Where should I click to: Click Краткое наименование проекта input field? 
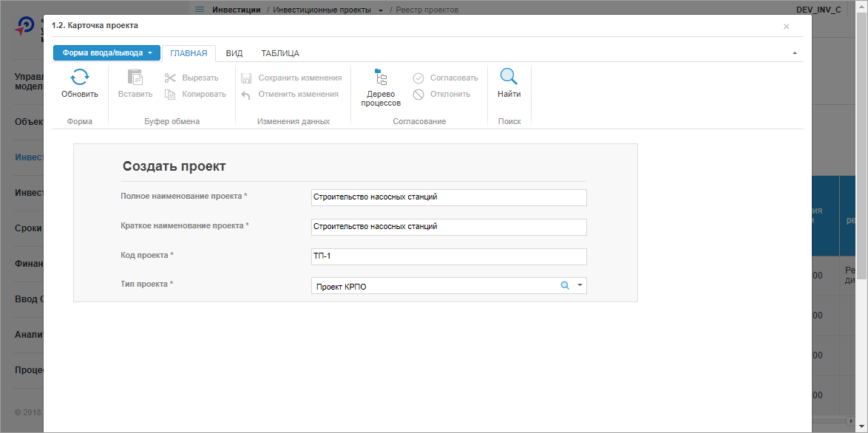pos(449,227)
